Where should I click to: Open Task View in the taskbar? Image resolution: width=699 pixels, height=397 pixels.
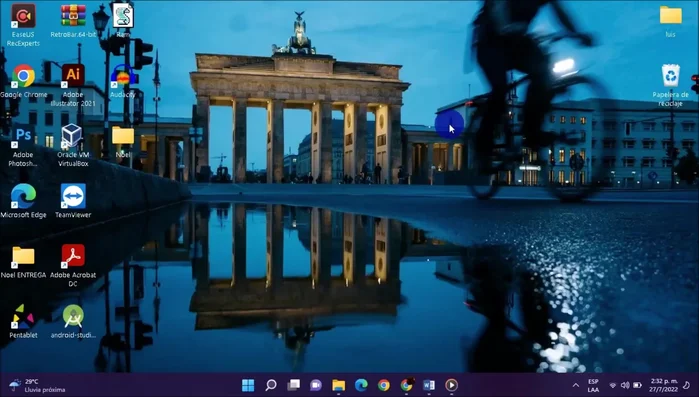click(x=293, y=385)
